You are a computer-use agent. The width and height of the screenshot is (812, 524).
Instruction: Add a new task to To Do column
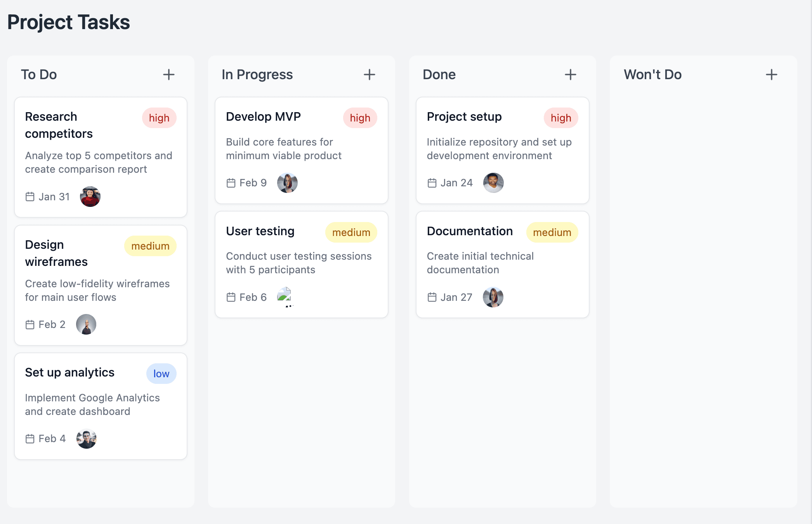point(168,75)
